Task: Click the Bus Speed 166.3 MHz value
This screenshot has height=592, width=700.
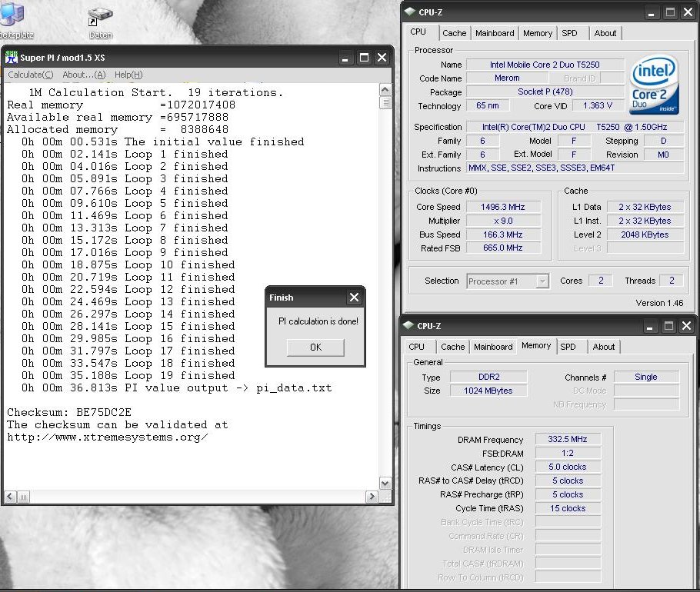Action: [x=502, y=234]
